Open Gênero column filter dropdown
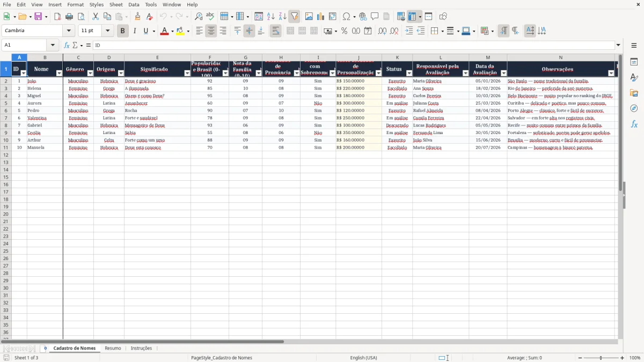This screenshot has height=362, width=644. (x=90, y=73)
